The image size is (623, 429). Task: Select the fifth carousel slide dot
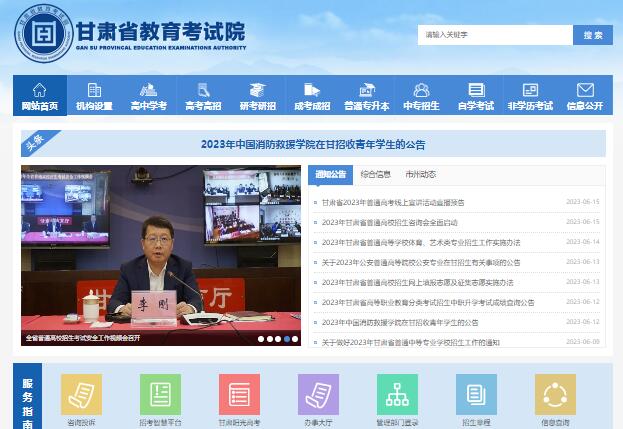(295, 339)
